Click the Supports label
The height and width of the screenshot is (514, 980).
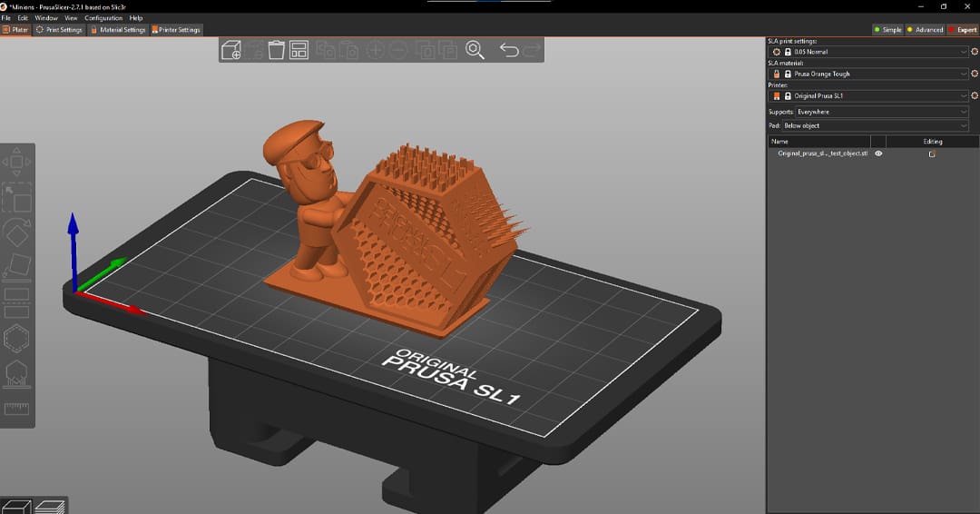[x=780, y=112]
